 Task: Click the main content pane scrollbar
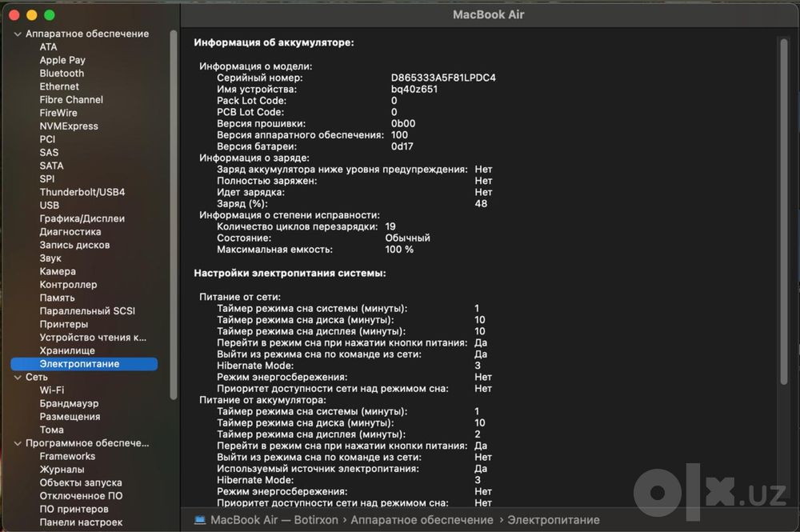784,211
